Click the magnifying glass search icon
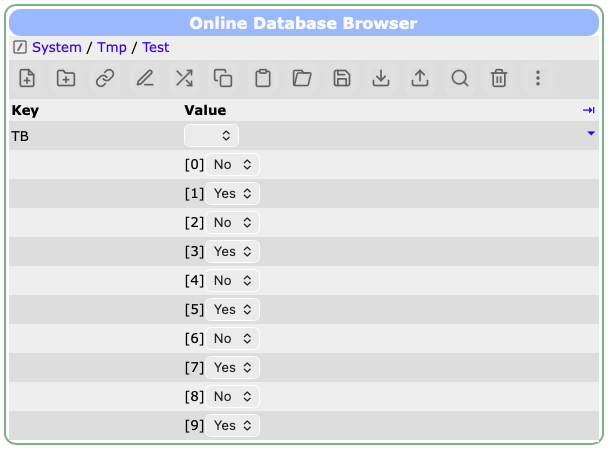This screenshot has width=608, height=449. click(460, 78)
